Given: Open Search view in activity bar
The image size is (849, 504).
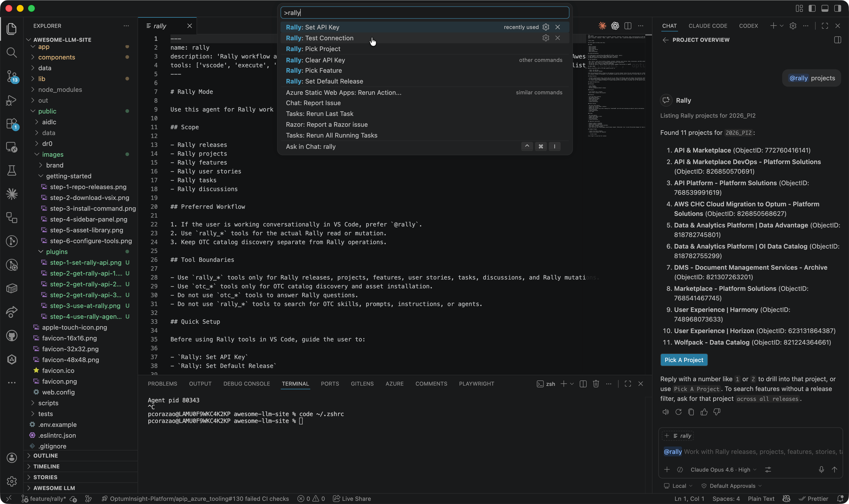Looking at the screenshot, I should (12, 52).
